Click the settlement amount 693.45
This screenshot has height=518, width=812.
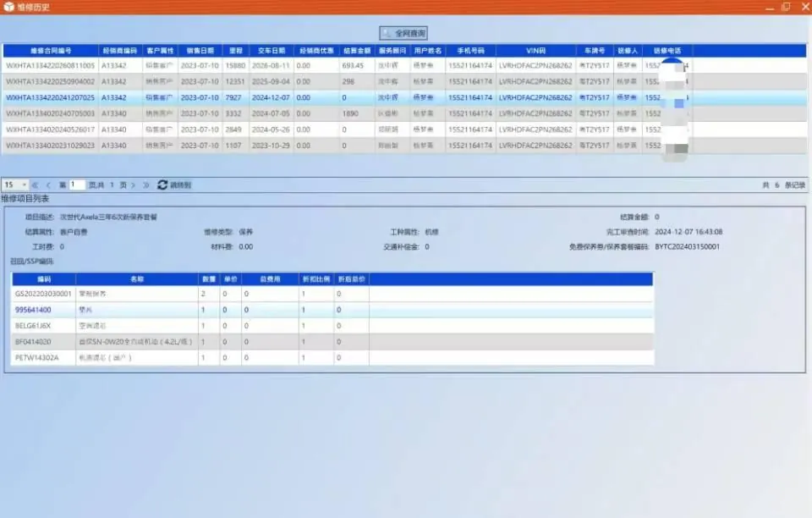[x=353, y=66]
